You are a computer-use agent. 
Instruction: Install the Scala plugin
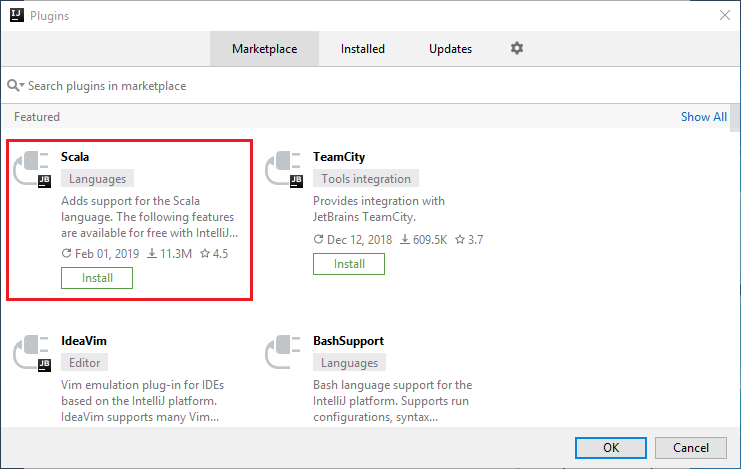click(97, 278)
